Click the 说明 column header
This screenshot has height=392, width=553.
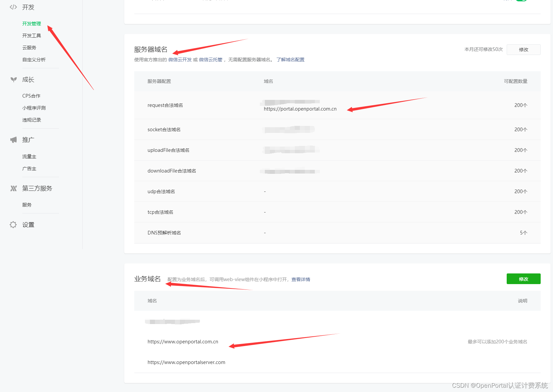523,301
